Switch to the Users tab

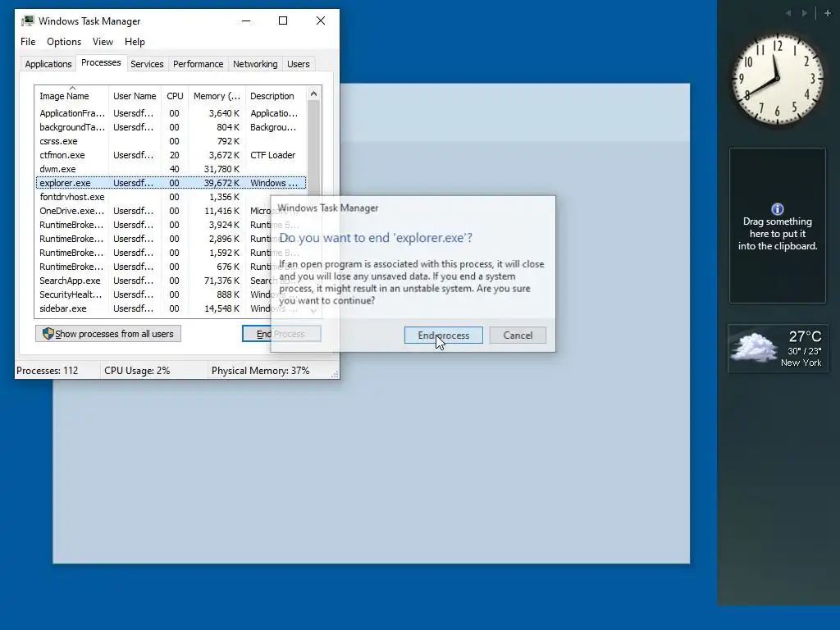(298, 64)
